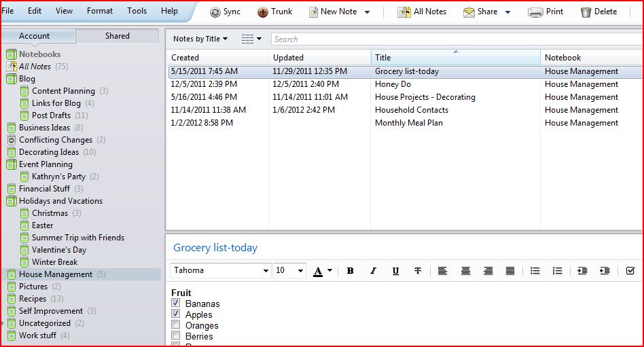
Task: Click the Sync icon in toolbar
Action: coord(215,12)
